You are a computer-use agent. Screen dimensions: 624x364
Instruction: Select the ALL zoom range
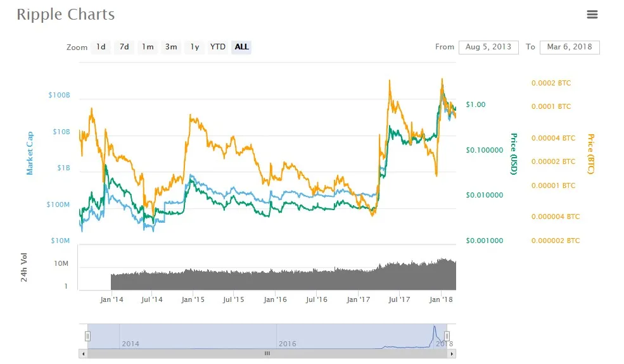(x=241, y=47)
